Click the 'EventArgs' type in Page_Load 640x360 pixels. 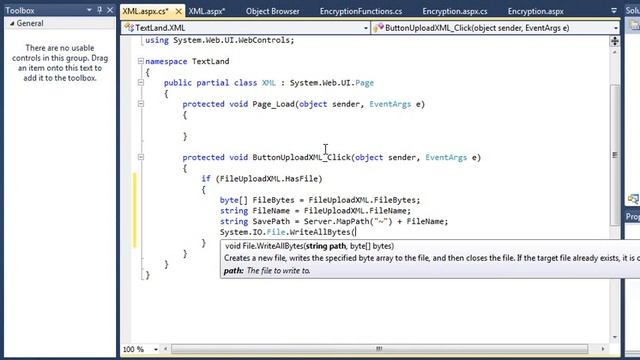coord(390,104)
